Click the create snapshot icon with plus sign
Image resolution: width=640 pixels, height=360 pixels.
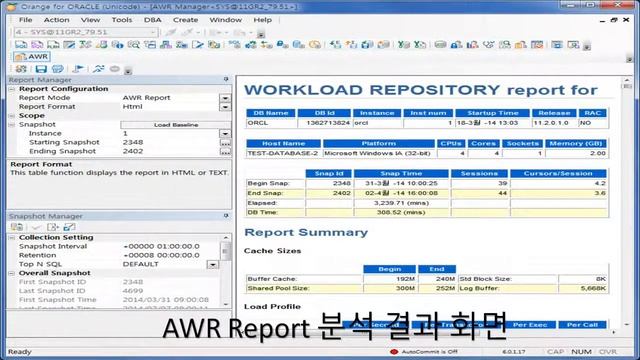coord(53,227)
